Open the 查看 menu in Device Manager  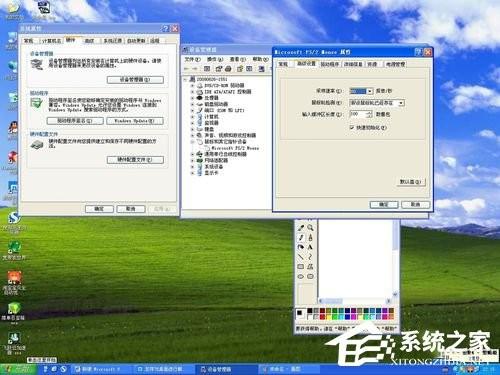point(237,59)
